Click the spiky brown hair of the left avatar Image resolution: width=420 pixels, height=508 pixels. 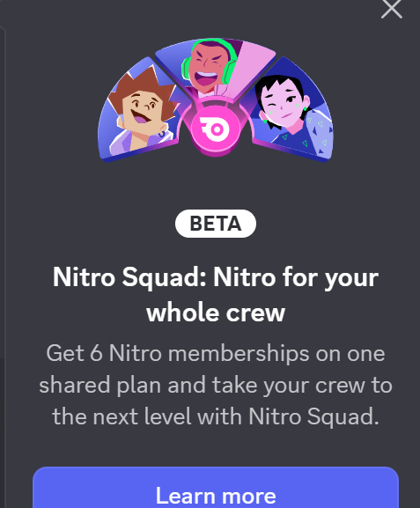143,85
